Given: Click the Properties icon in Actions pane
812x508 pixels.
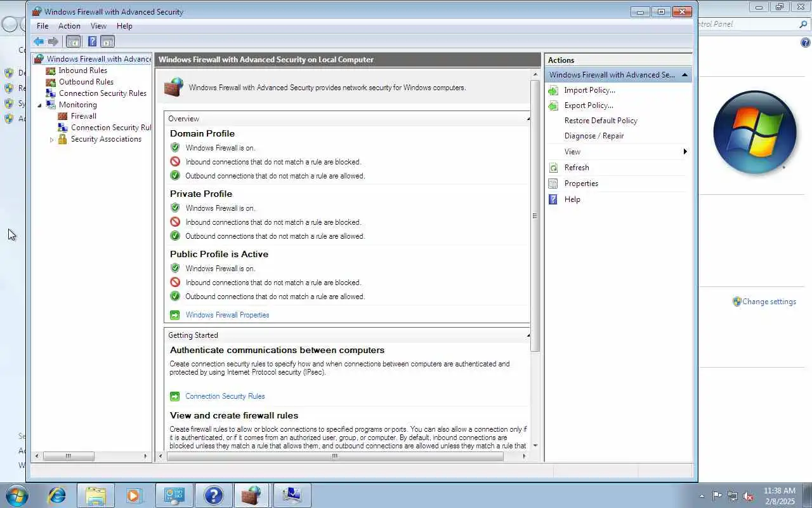Looking at the screenshot, I should click(553, 184).
